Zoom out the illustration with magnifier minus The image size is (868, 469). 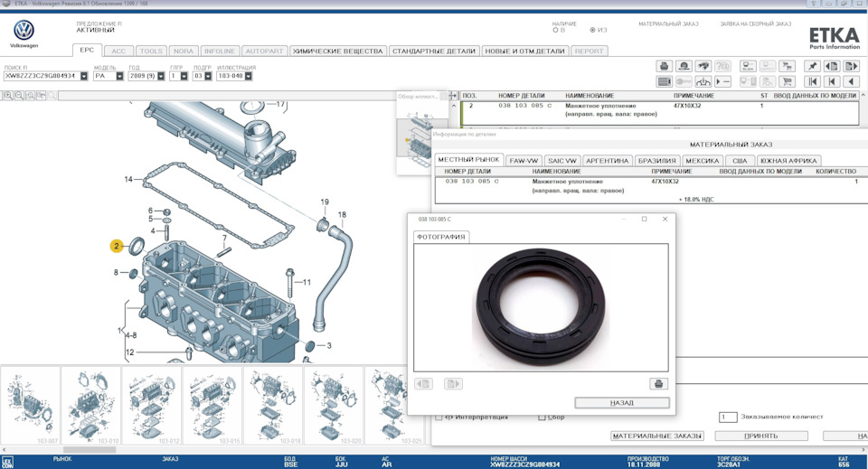[18, 95]
